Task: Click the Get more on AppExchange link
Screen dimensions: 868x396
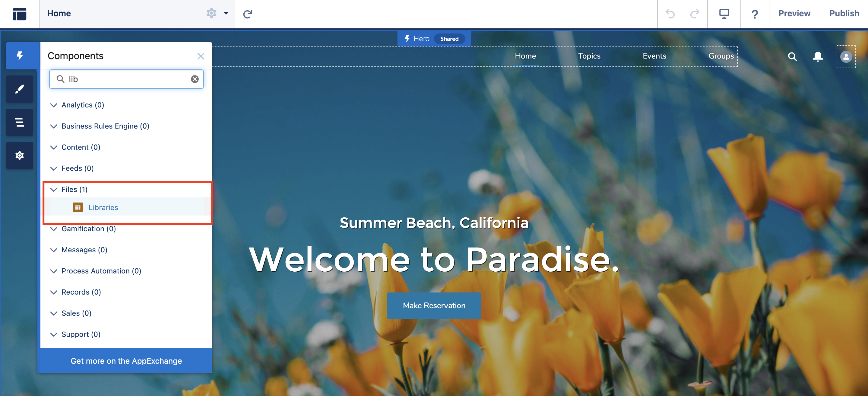Action: [126, 361]
